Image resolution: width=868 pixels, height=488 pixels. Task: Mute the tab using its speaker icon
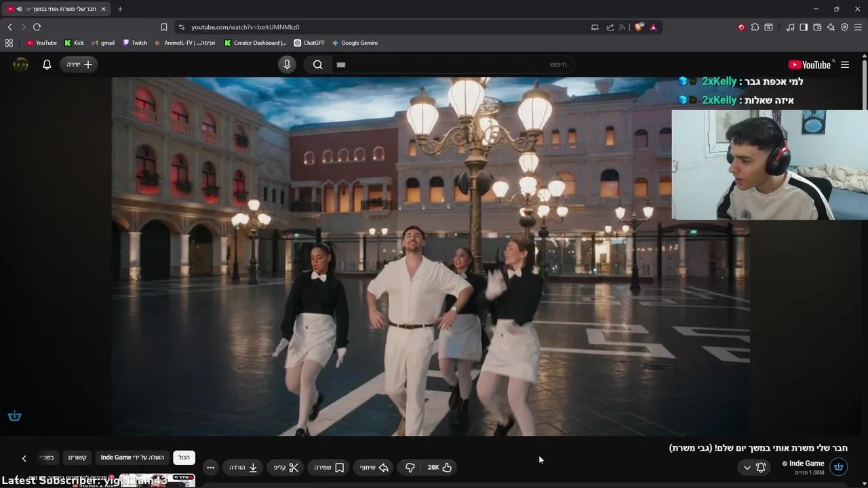[19, 9]
